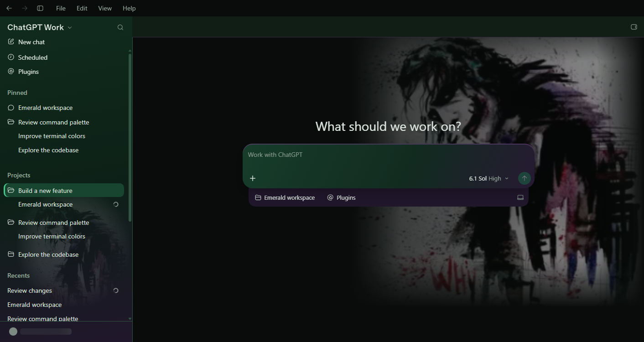644x342 pixels.
Task: Go back with the back arrow
Action: click(x=9, y=8)
